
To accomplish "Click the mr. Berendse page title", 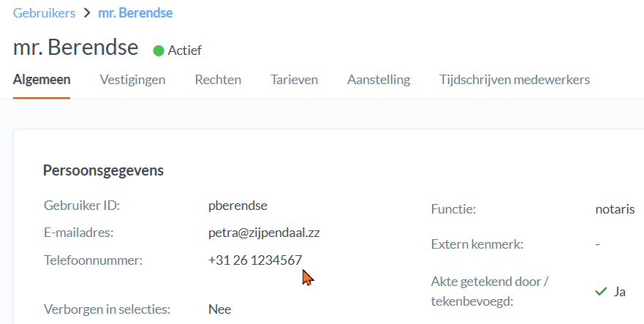I will [x=75, y=48].
